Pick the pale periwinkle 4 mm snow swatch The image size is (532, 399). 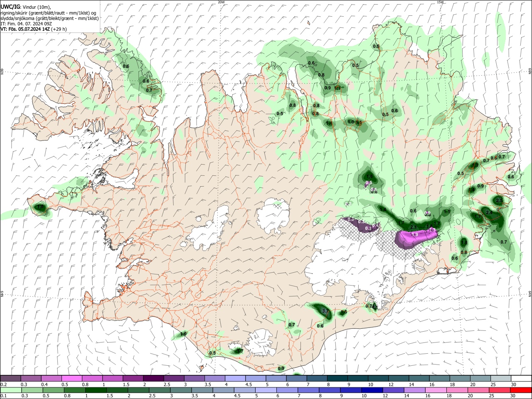(x=235, y=378)
